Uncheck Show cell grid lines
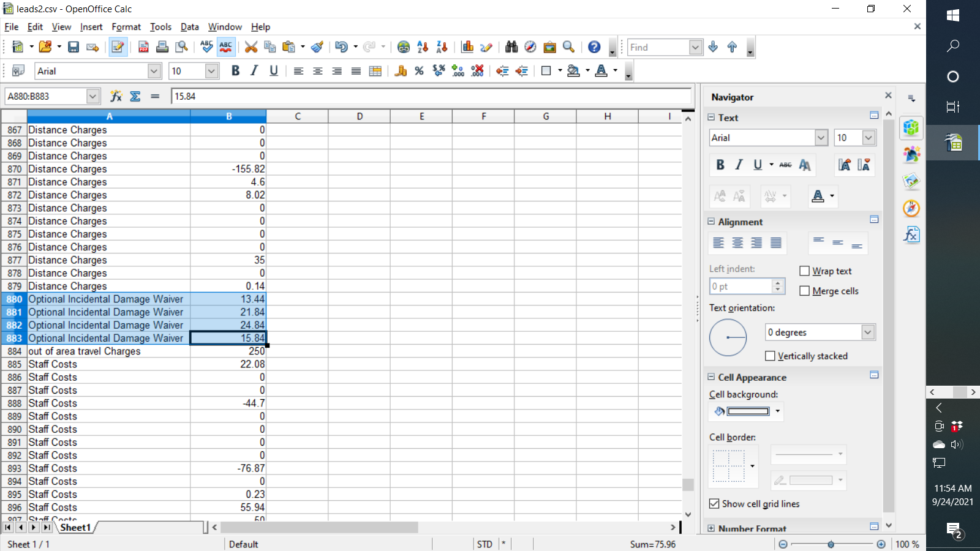 pos(714,504)
